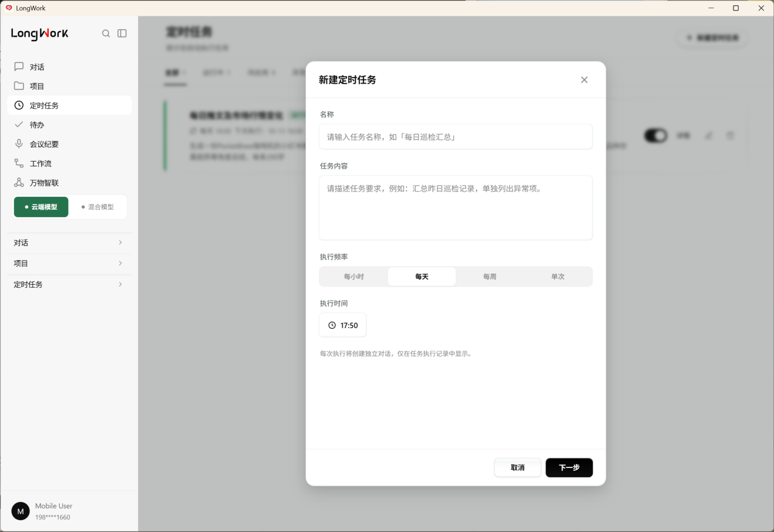Click the 名称 task name input field
Viewport: 774px width, 532px height.
pyautogui.click(x=456, y=137)
